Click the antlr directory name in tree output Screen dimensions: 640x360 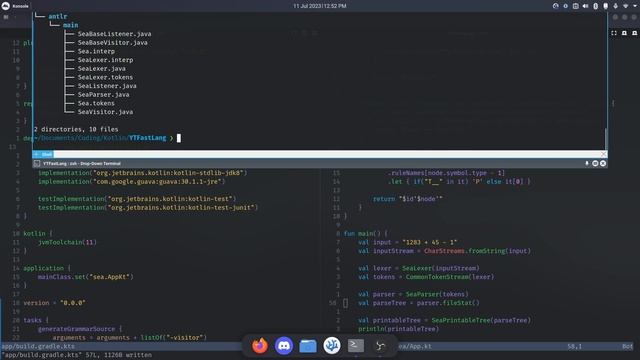(58, 16)
